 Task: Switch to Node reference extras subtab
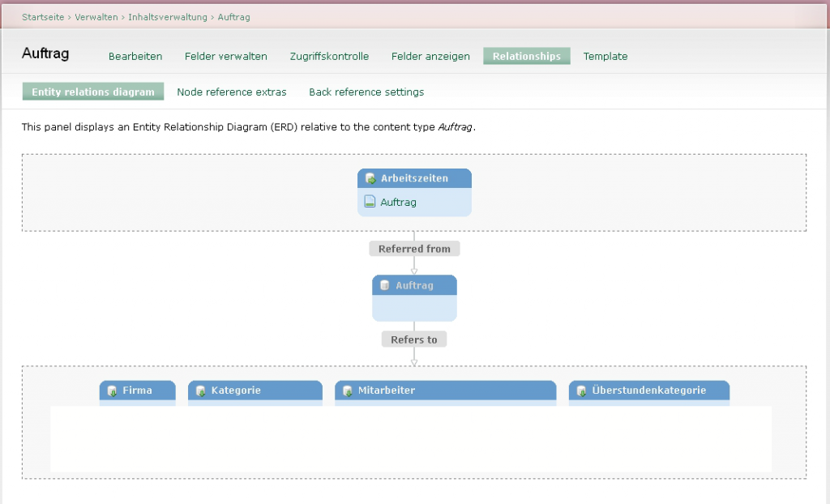(x=232, y=92)
